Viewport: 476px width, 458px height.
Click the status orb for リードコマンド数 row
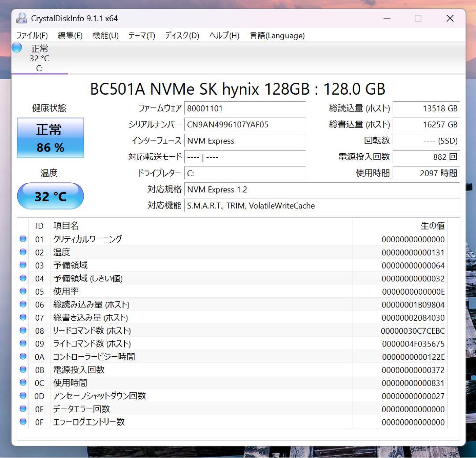coord(23,330)
